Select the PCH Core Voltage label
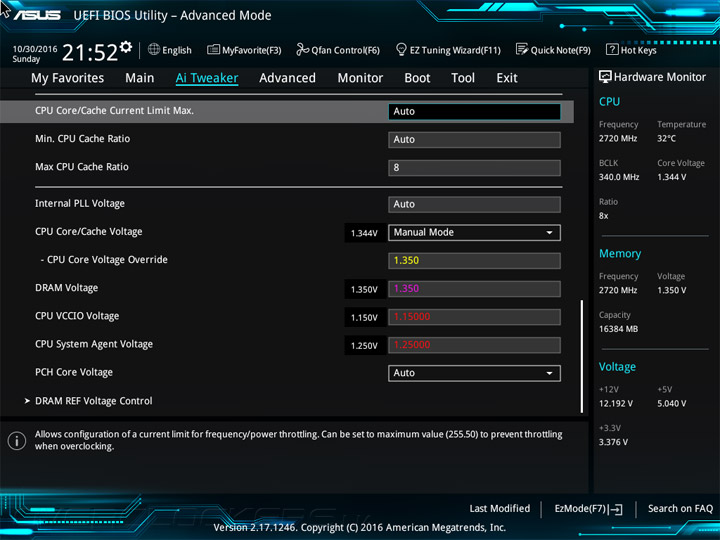This screenshot has height=540, width=720. pos(74,372)
